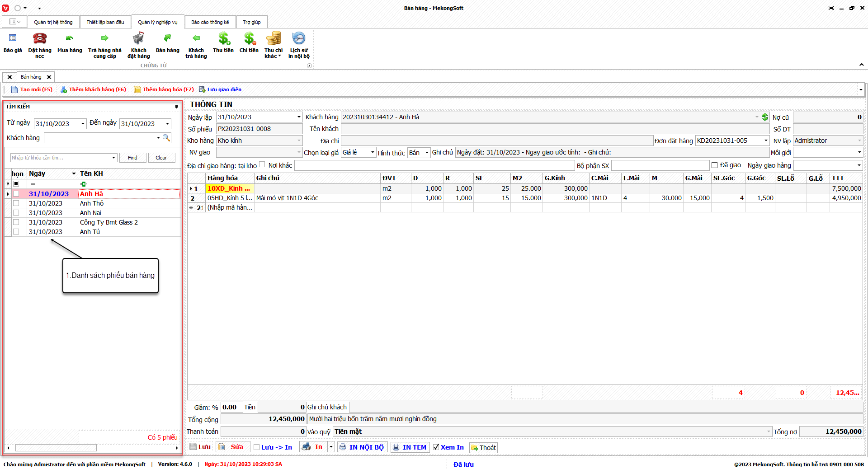The height and width of the screenshot is (469, 868).
Task: Enable the Đã giao checkbox
Action: pyautogui.click(x=715, y=165)
